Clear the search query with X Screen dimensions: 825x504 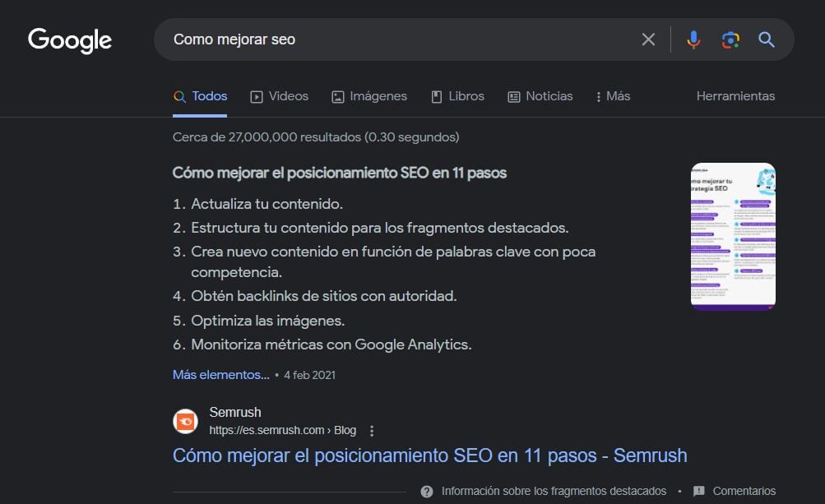648,39
